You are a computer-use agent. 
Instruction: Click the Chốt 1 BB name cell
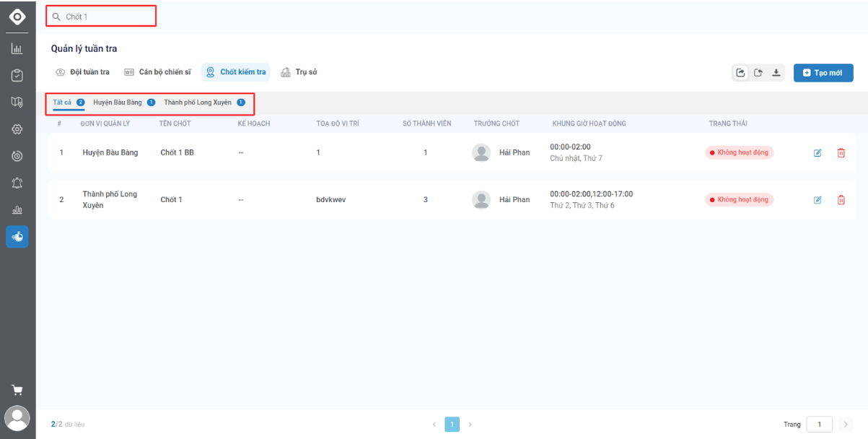point(177,153)
